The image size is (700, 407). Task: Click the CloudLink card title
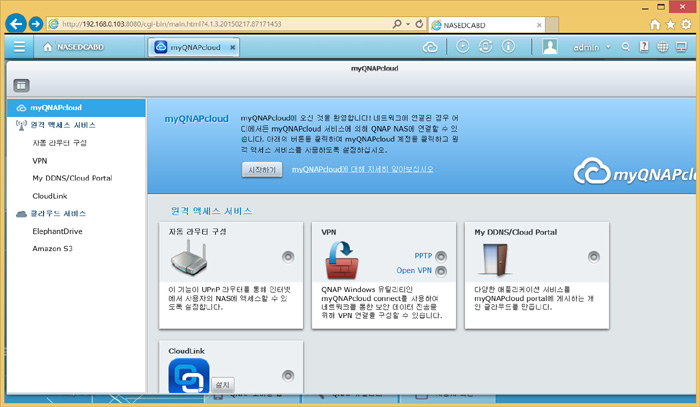[x=187, y=351]
